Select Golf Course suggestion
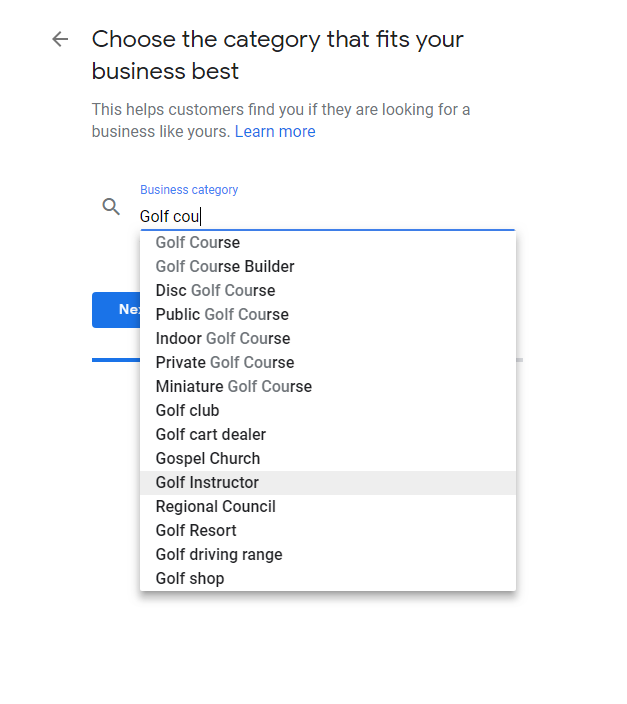Image resolution: width=627 pixels, height=704 pixels. click(x=328, y=242)
